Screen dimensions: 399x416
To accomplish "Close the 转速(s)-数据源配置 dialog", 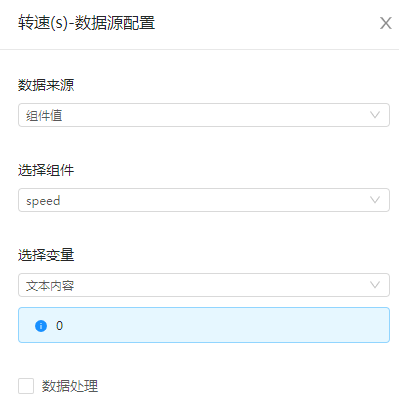I will (386, 23).
